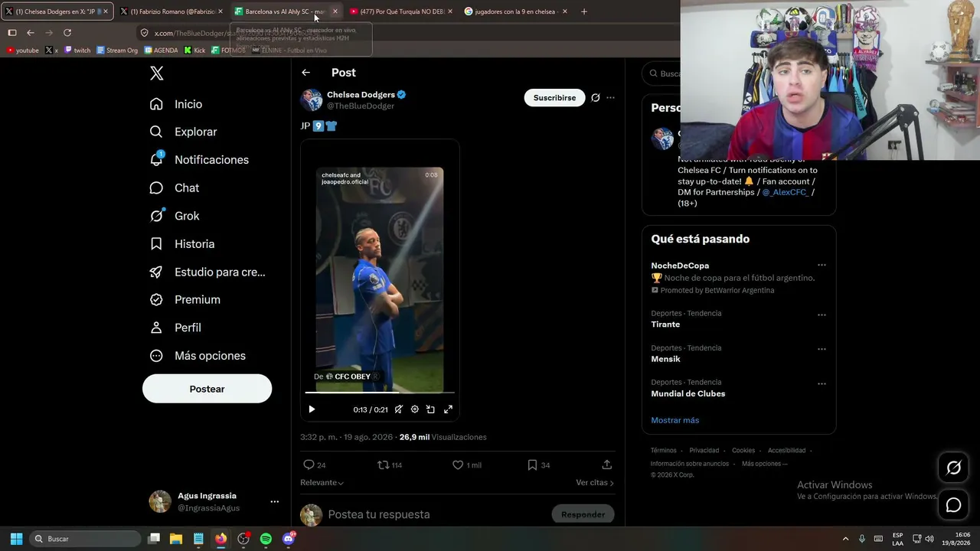The width and height of the screenshot is (980, 551).
Task: Open more options for Mensik trend
Action: (822, 349)
